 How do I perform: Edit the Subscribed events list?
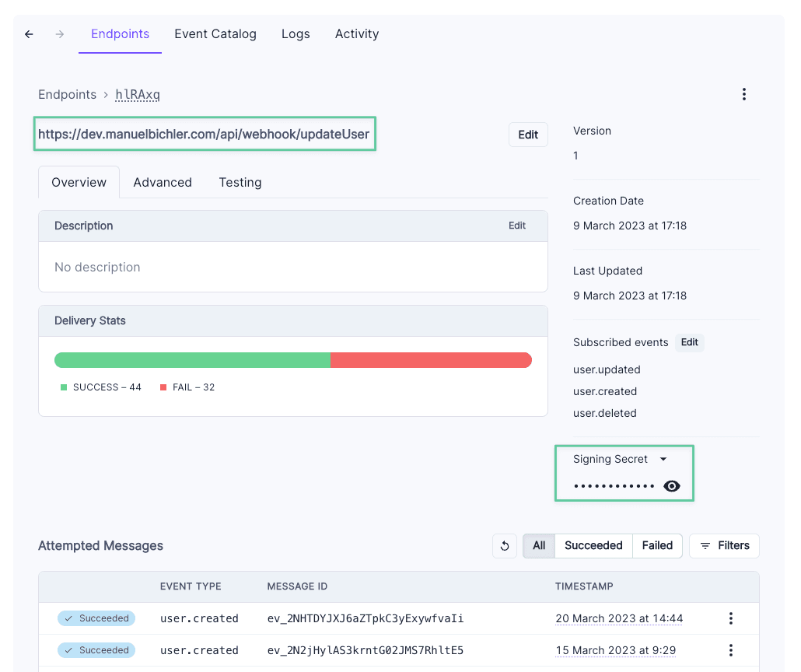[689, 342]
